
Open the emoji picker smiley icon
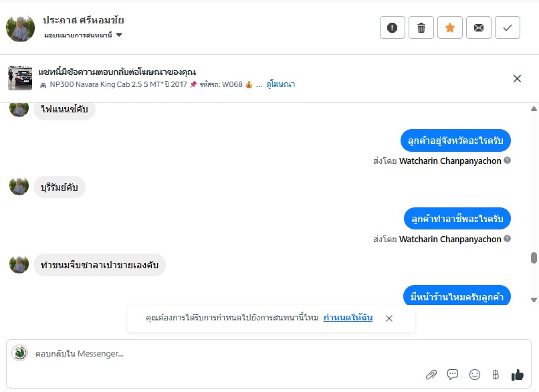(x=475, y=375)
